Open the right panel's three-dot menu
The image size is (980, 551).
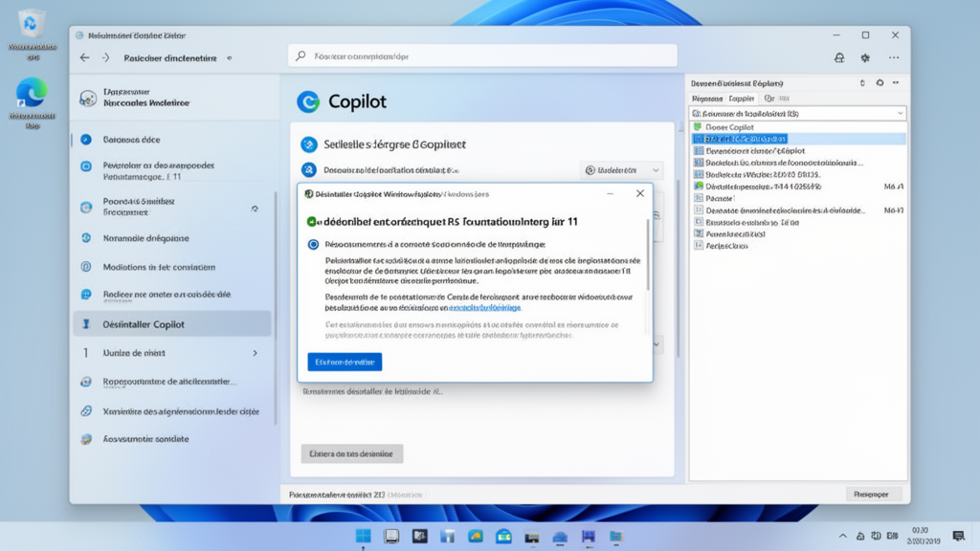click(x=896, y=82)
